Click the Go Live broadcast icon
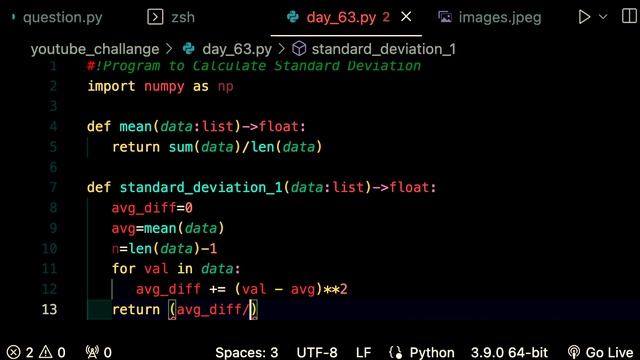640x360 pixels. 574,352
